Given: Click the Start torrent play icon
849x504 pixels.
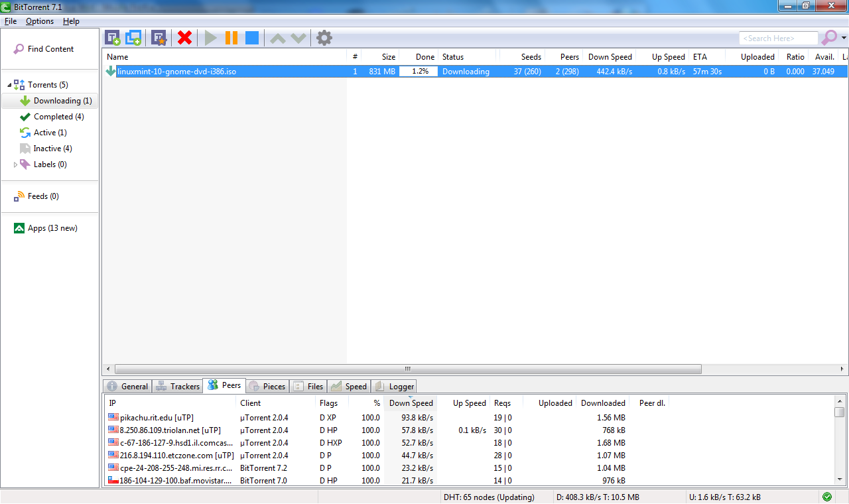Looking at the screenshot, I should tap(211, 38).
